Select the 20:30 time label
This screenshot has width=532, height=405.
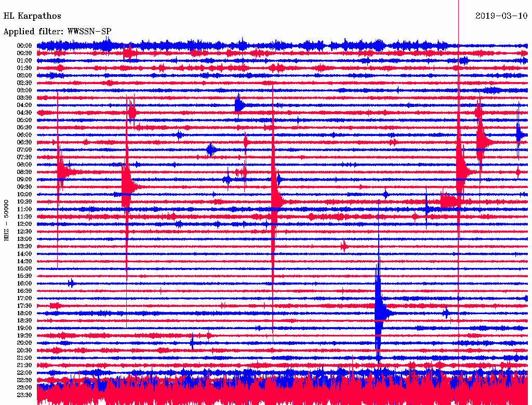[x=24, y=350]
